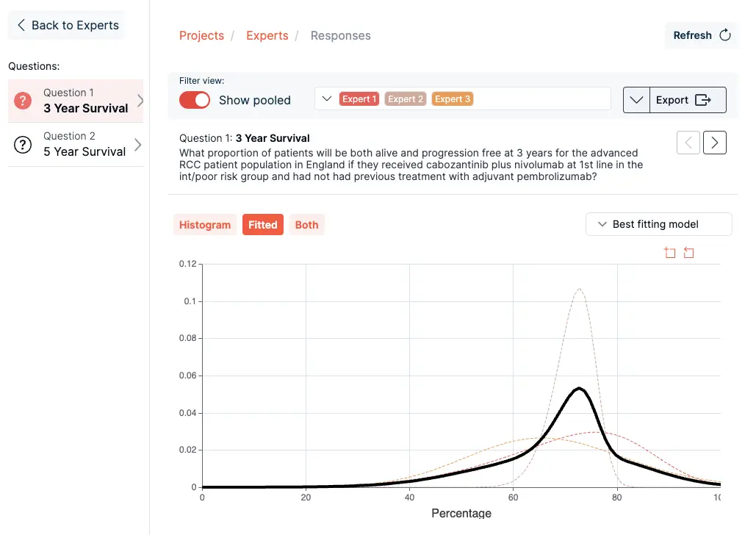Click the red question mark icon for Question 1
The width and height of the screenshot is (756, 535).
pos(23,101)
